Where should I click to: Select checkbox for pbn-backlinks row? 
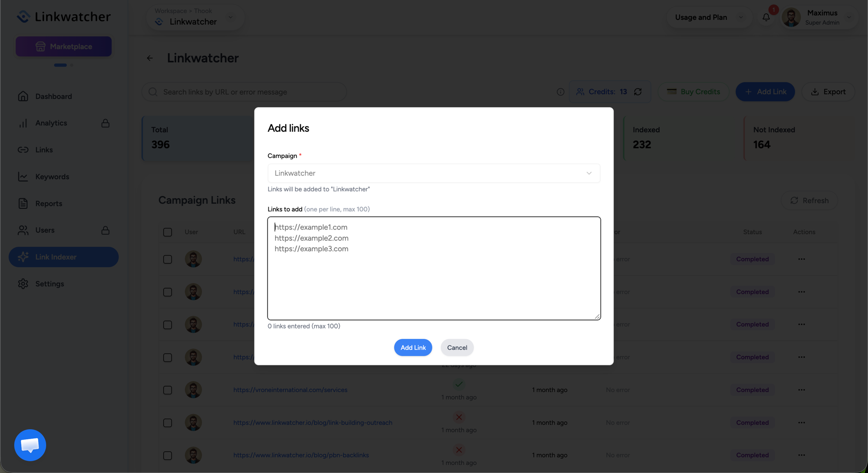[168, 456]
